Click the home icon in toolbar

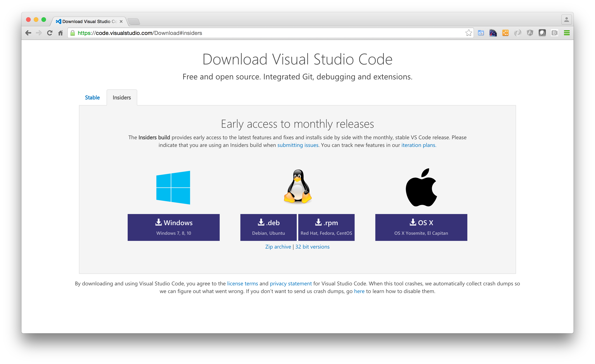pyautogui.click(x=60, y=33)
